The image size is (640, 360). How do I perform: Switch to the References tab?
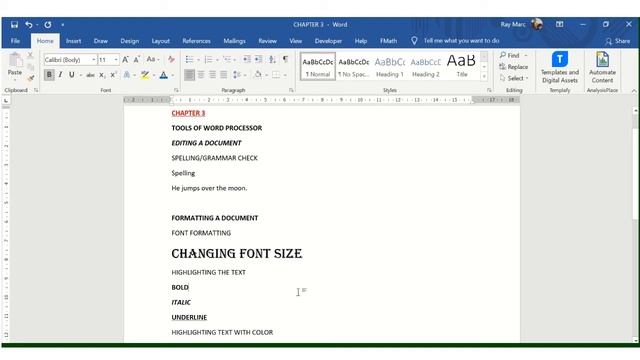[196, 41]
